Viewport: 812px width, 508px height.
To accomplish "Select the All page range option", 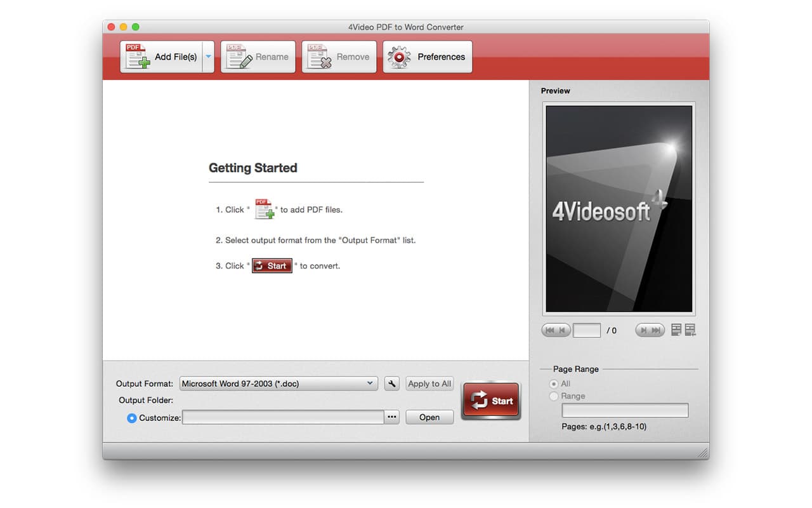I will click(x=554, y=384).
